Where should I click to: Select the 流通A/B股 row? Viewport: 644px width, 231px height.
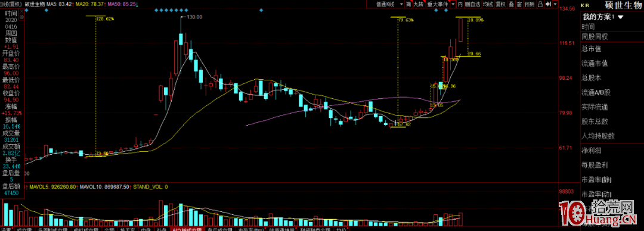coord(612,92)
